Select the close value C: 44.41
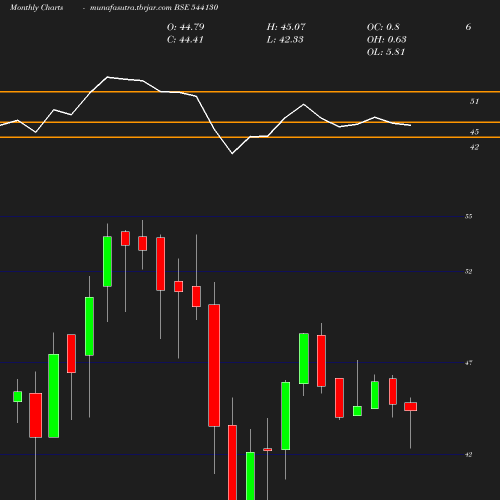Image resolution: width=500 pixels, height=500 pixels. click(185, 40)
